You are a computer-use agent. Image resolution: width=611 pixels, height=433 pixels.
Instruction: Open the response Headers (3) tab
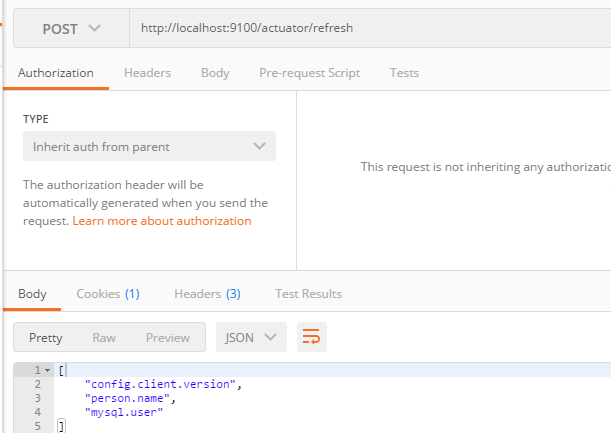point(207,294)
